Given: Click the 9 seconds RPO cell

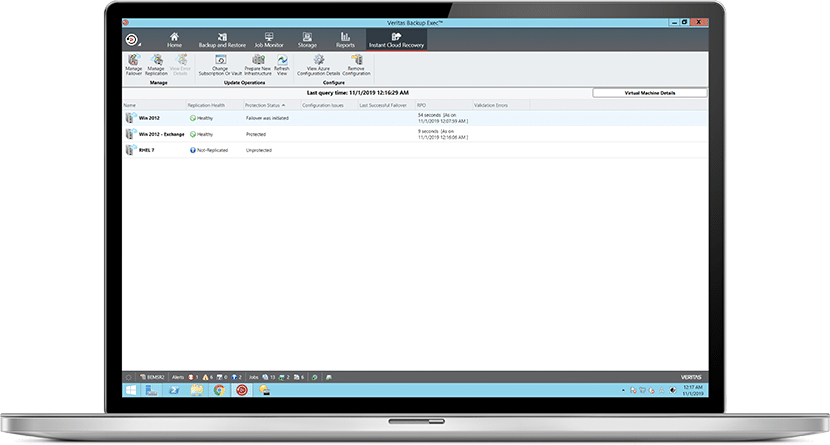Looking at the screenshot, I should pos(443,134).
